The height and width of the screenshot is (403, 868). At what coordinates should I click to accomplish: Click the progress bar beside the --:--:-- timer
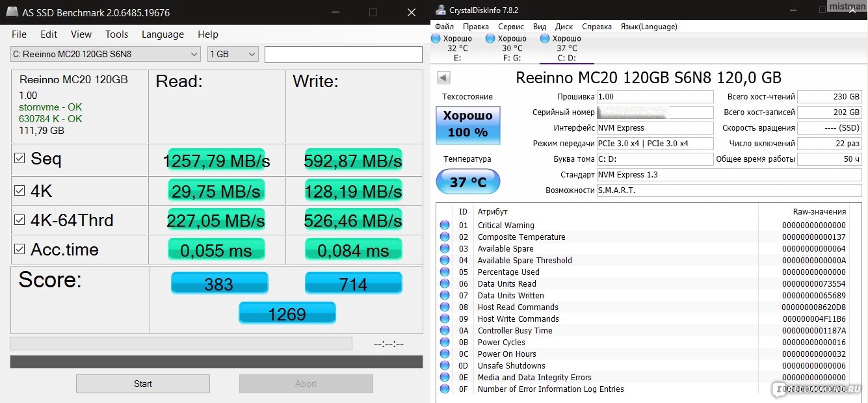181,343
